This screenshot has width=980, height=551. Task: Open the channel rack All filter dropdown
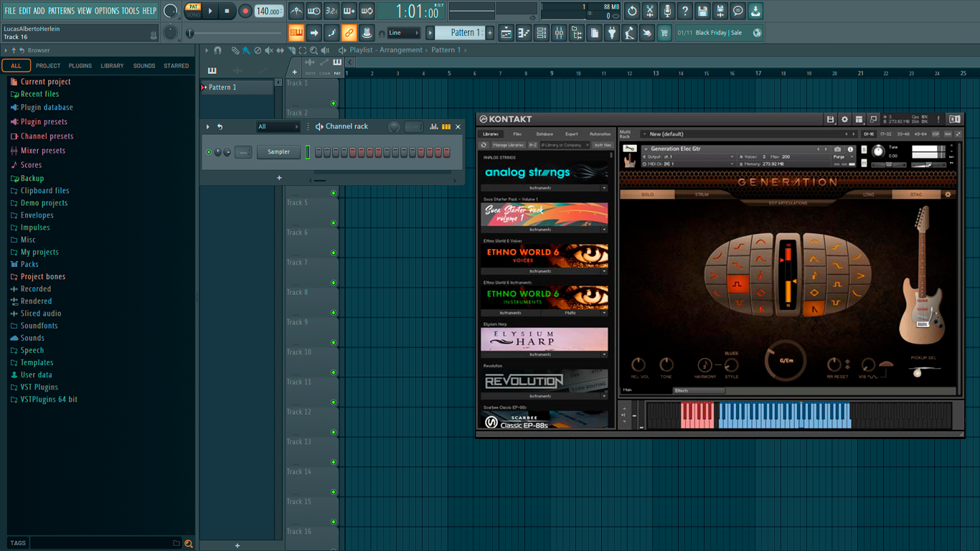coord(278,127)
